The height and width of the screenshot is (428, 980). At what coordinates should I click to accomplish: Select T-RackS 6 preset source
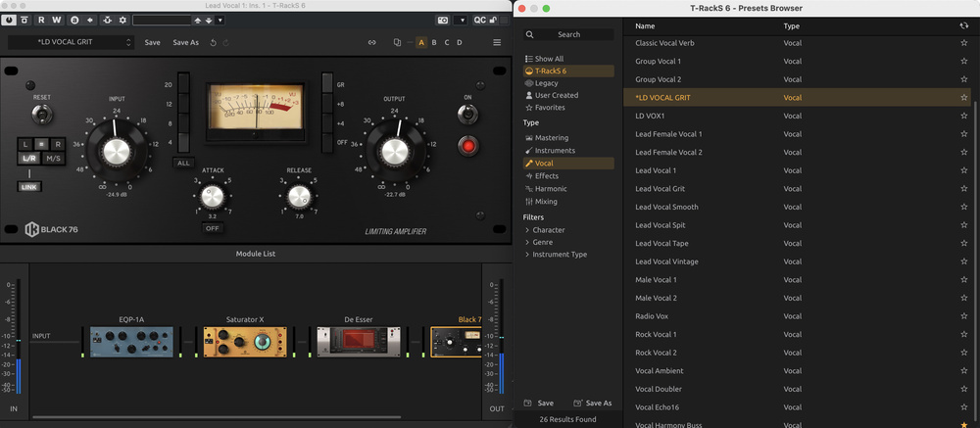(x=568, y=71)
